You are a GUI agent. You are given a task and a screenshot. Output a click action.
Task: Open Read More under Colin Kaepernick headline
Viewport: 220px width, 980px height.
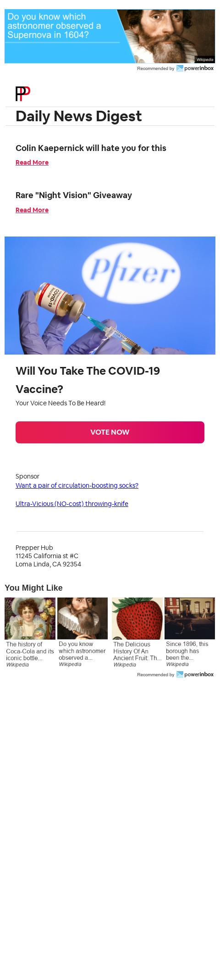pos(32,162)
